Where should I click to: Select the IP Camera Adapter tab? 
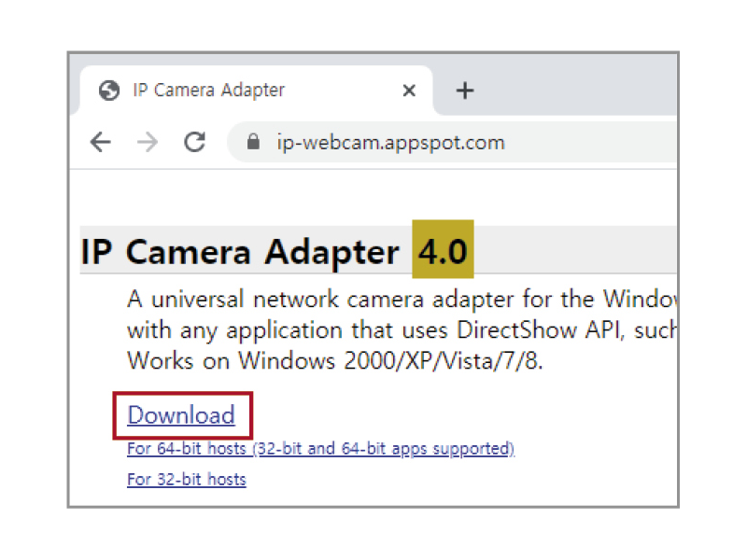coord(256,91)
